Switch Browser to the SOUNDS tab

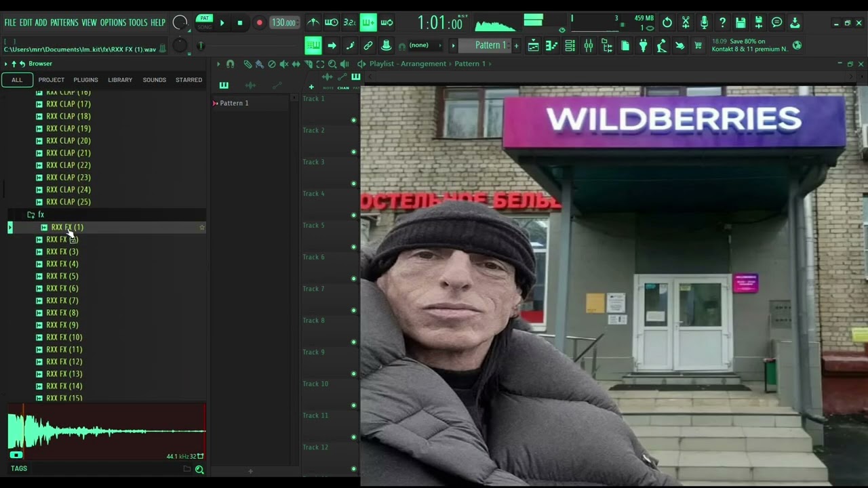pos(154,80)
